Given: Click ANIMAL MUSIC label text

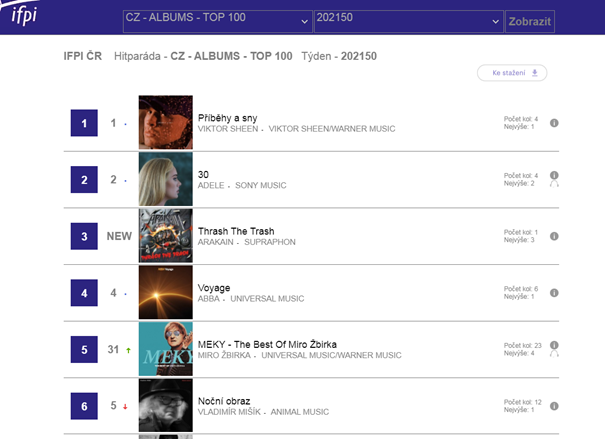Looking at the screenshot, I should [x=299, y=412].
